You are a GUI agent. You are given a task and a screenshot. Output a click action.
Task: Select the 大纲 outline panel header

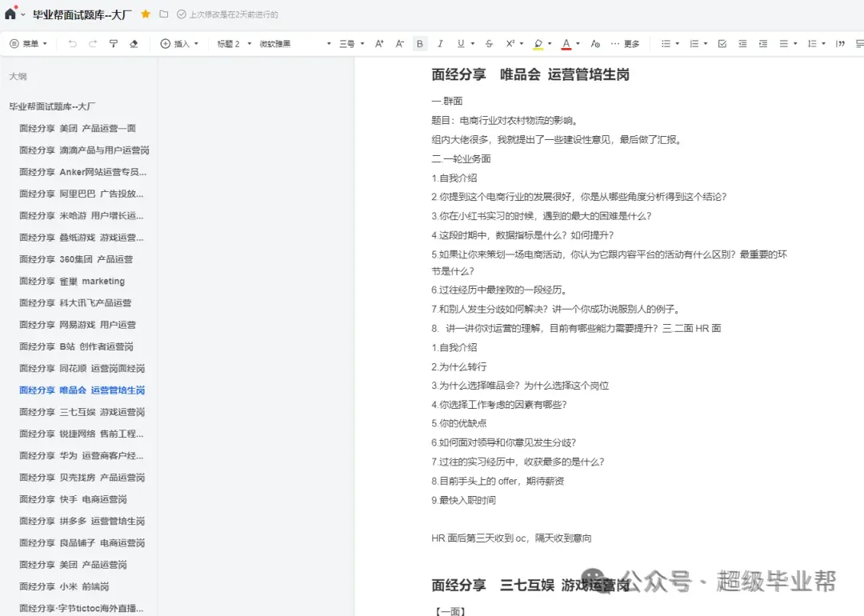coord(18,77)
